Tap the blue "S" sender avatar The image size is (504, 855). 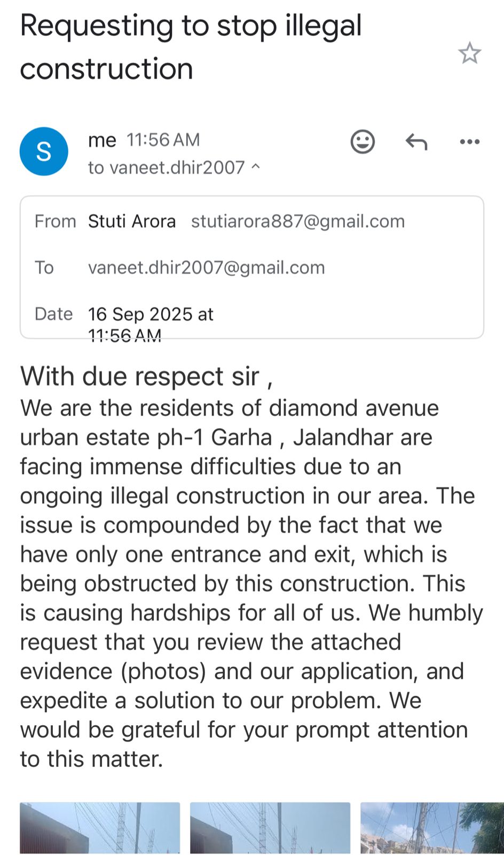point(44,152)
